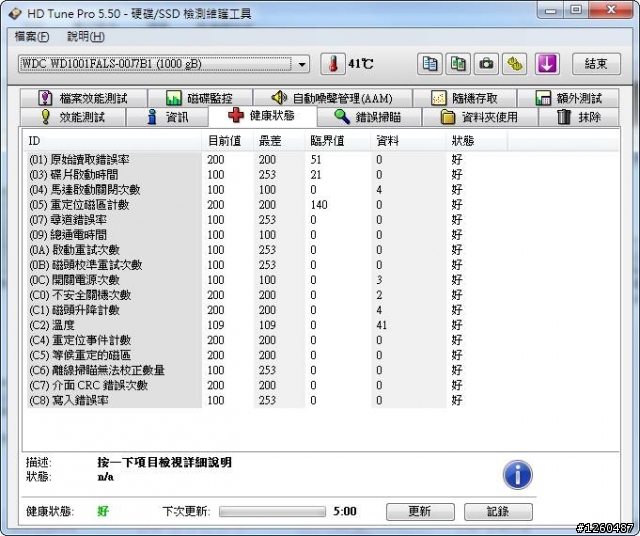This screenshot has height=536, width=640.
Task: Click the 記錄 log button
Action: tap(498, 512)
